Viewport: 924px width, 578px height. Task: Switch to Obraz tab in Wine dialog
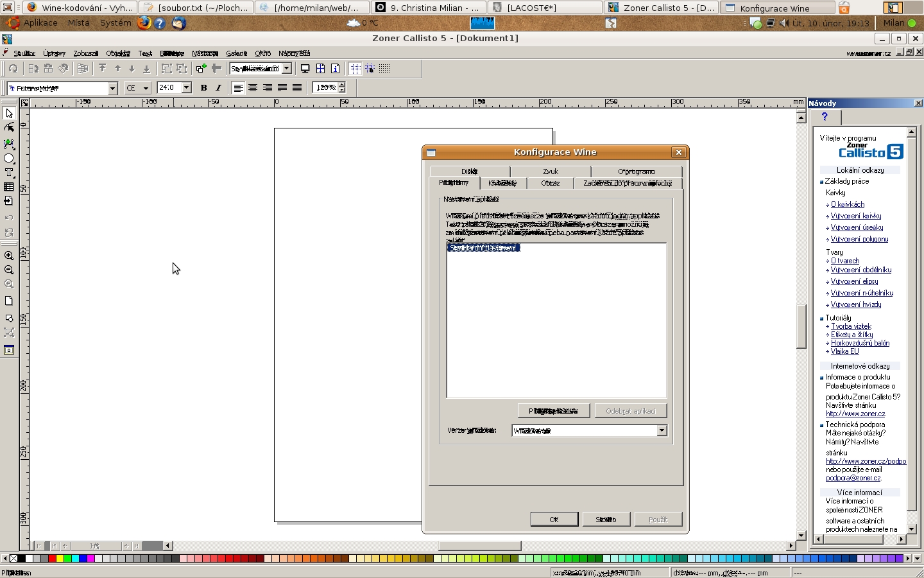[x=551, y=183]
